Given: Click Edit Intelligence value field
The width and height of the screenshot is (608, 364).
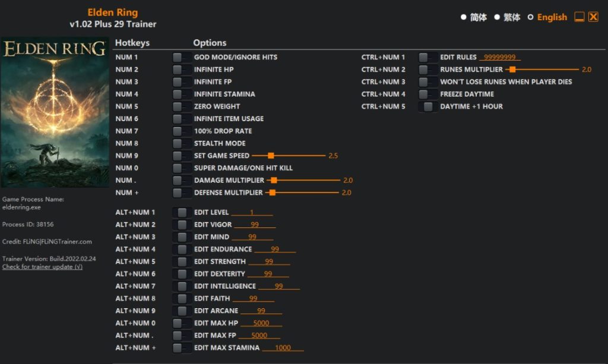Looking at the screenshot, I should (279, 286).
